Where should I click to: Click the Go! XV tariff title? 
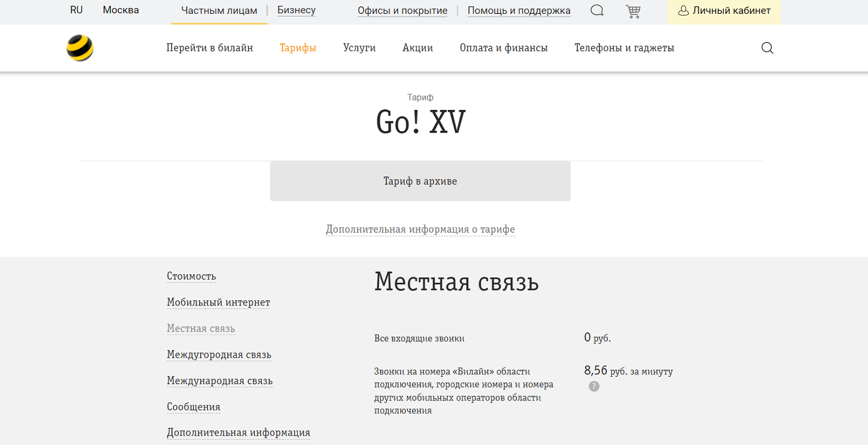coord(421,123)
